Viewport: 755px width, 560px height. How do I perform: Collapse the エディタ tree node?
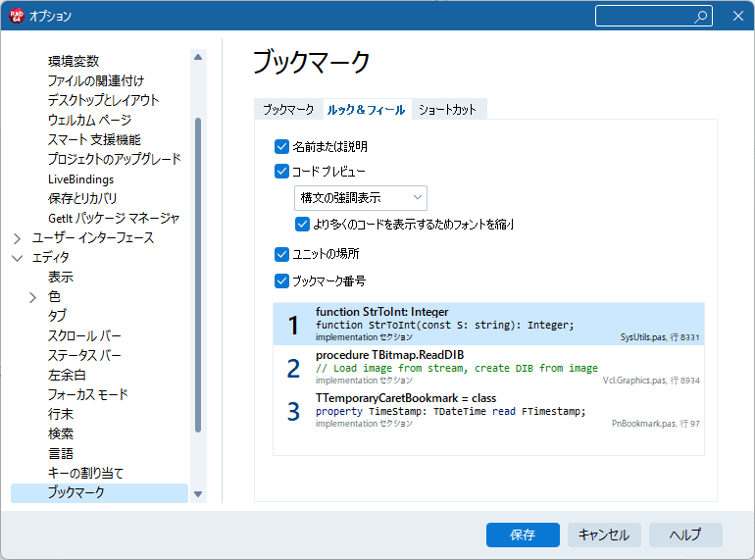18,258
